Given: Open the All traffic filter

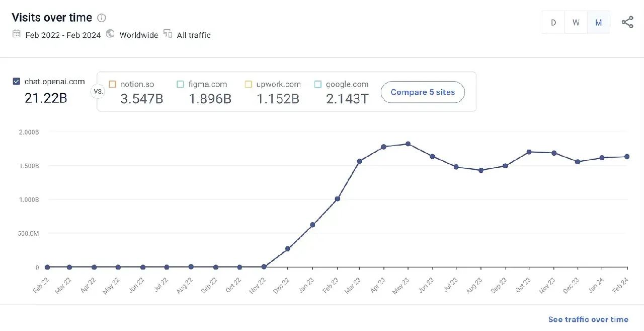Looking at the screenshot, I should click(194, 35).
